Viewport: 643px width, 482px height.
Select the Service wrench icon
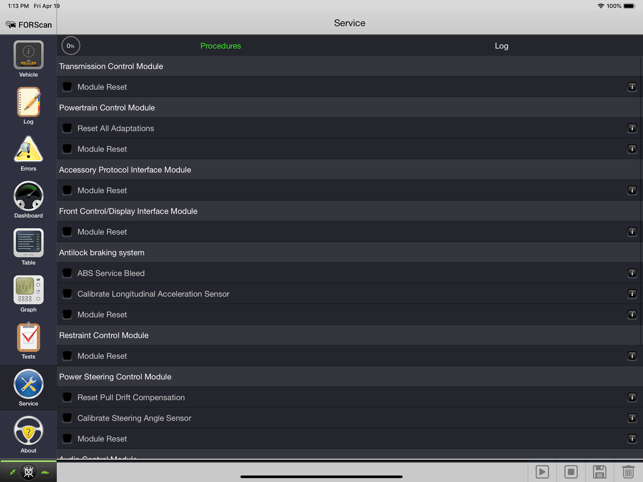[28, 387]
